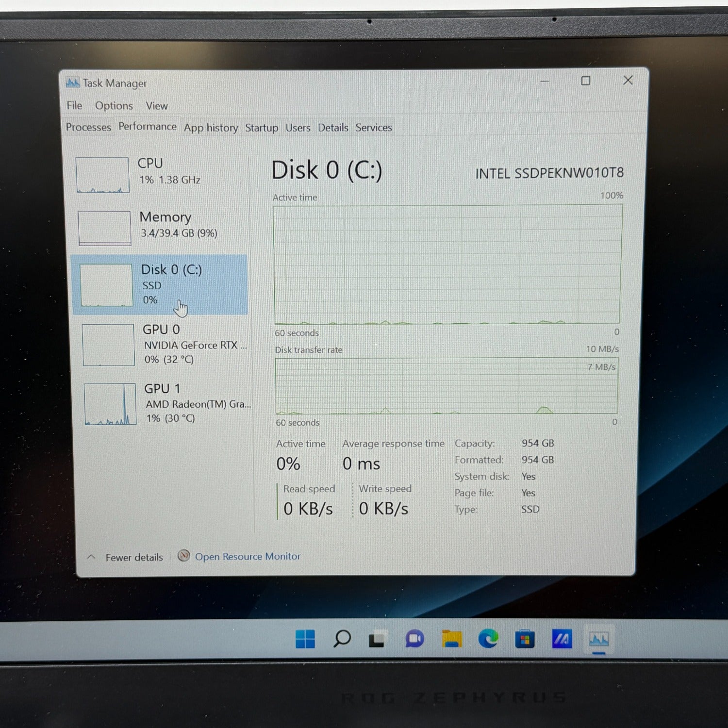Collapse view with Fewer details chevron
The width and height of the screenshot is (728, 728).
pos(91,557)
